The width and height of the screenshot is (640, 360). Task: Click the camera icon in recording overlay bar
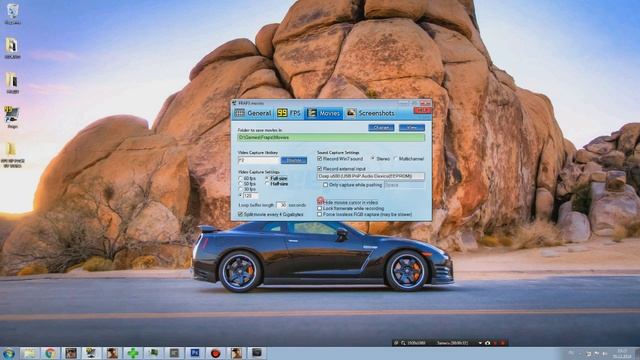pos(487,343)
